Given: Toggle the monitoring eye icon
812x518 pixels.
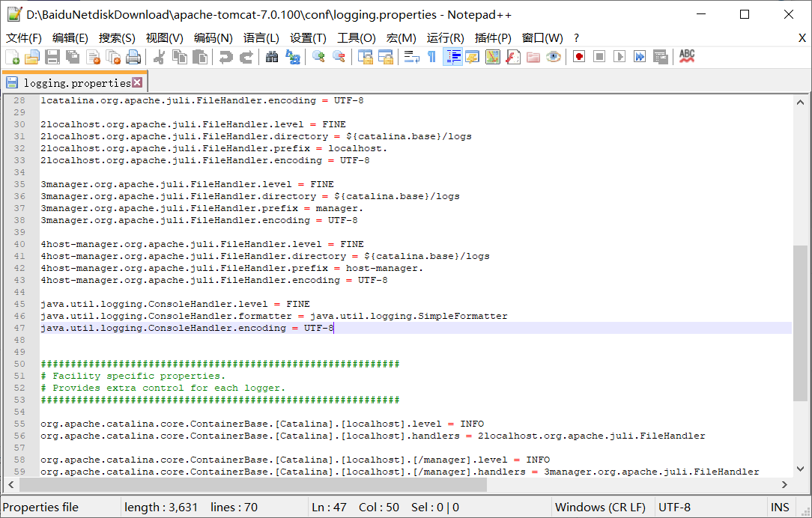Looking at the screenshot, I should (554, 57).
